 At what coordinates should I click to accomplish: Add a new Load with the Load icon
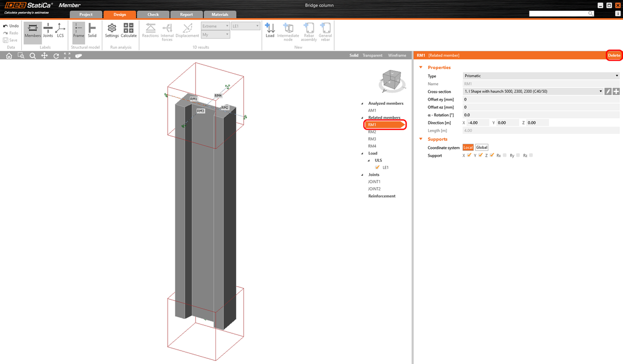point(270,31)
